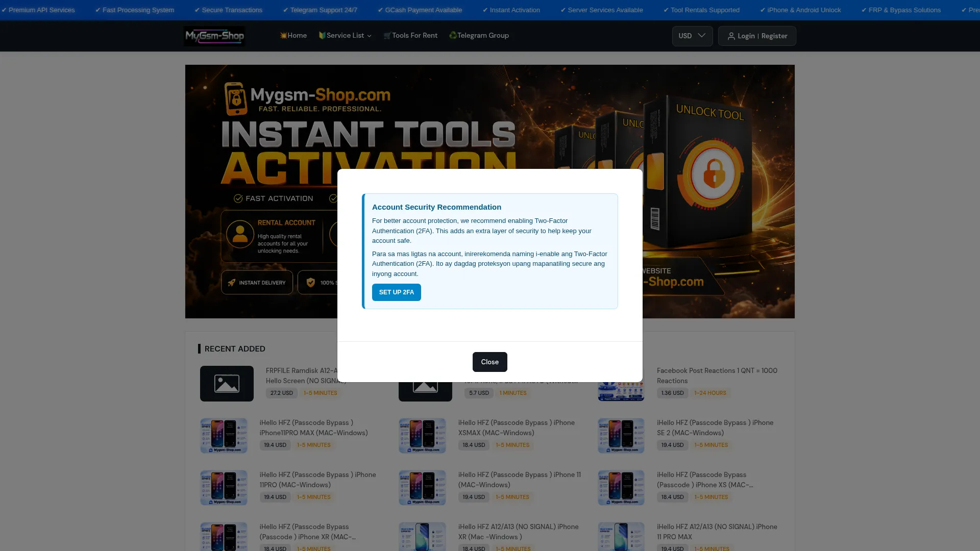Click the SET UP 2FA button

click(396, 292)
